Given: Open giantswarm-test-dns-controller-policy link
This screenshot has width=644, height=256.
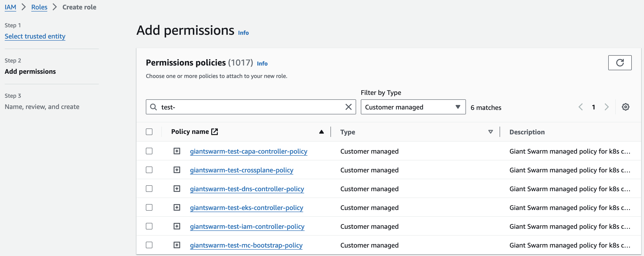Looking at the screenshot, I should point(247,189).
